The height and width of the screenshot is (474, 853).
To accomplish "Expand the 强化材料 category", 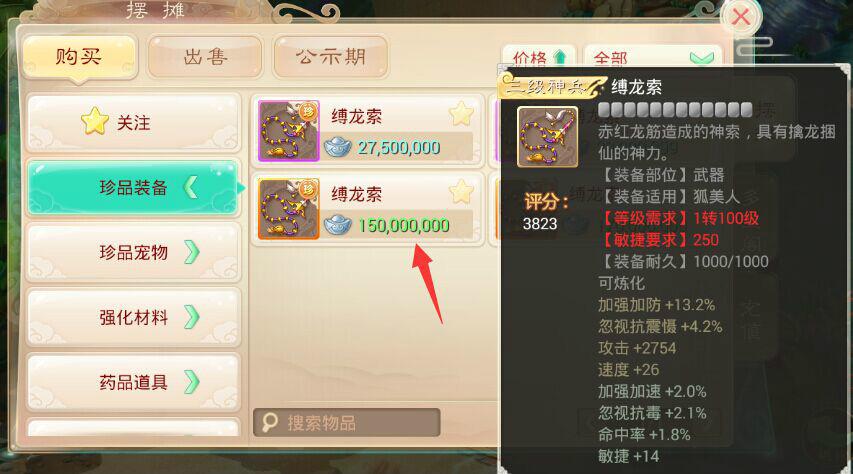I will click(133, 317).
